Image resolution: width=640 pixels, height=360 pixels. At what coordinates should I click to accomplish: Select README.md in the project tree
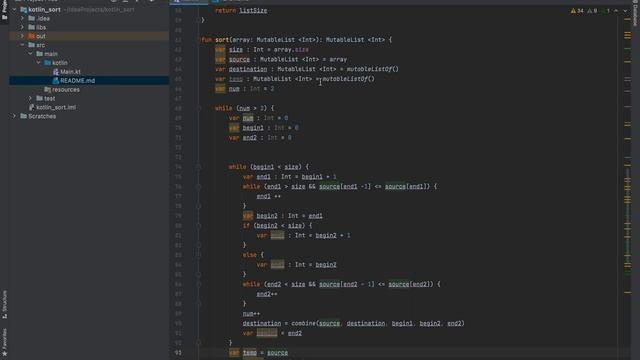tap(78, 81)
